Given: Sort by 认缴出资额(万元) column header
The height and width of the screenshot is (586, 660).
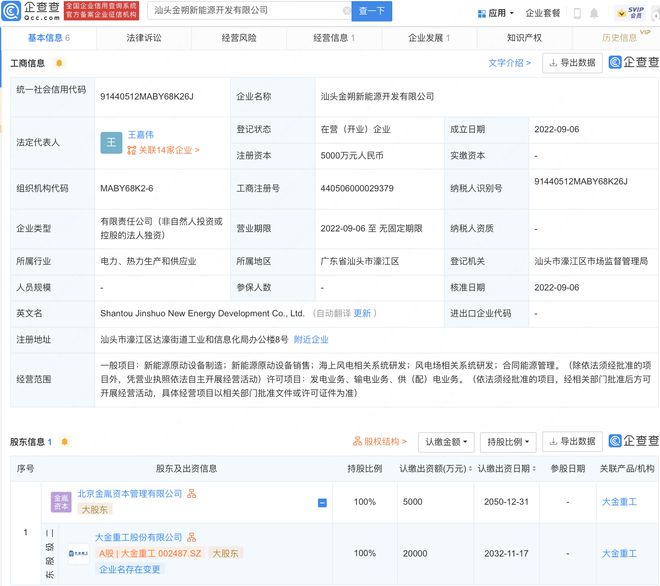Looking at the screenshot, I should 435,469.
